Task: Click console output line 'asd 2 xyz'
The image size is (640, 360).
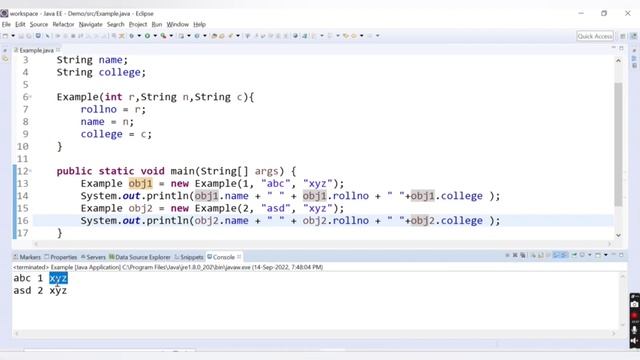Action: click(x=40, y=291)
